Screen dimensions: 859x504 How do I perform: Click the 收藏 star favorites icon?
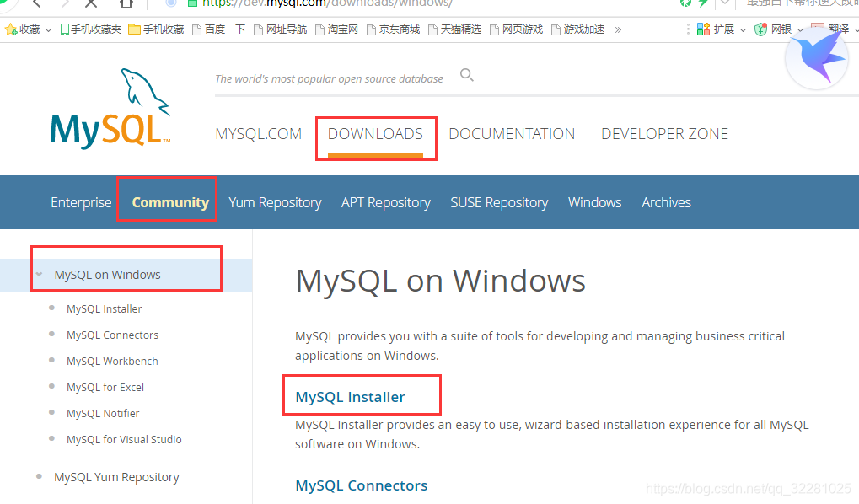click(10, 29)
